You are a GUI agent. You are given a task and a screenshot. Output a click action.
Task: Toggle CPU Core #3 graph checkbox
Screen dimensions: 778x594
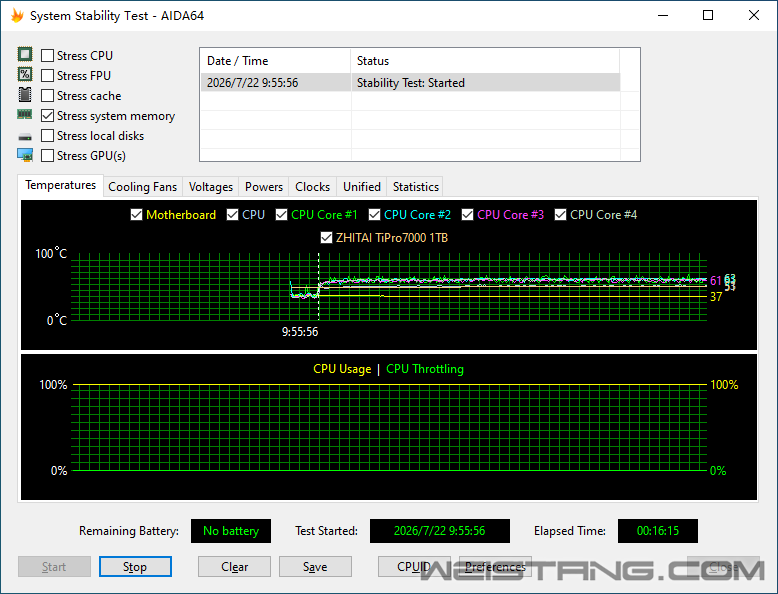click(467, 214)
